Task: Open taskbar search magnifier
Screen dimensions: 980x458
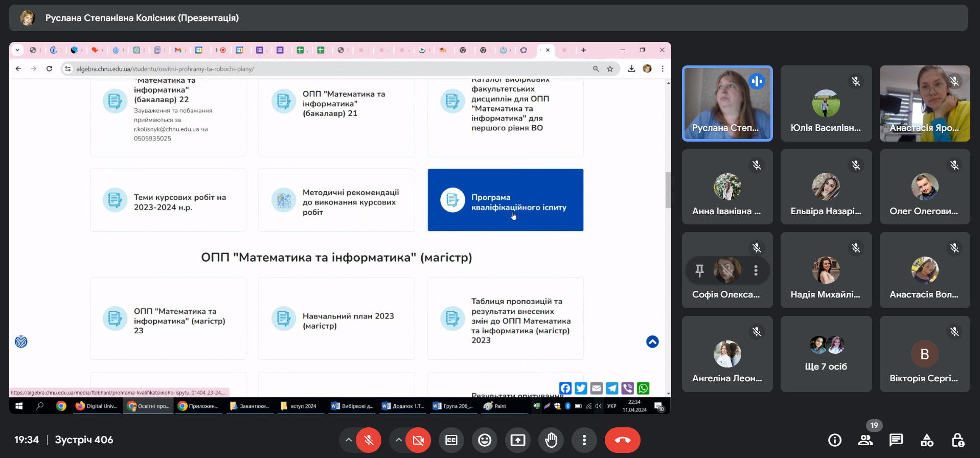Action: click(x=40, y=406)
